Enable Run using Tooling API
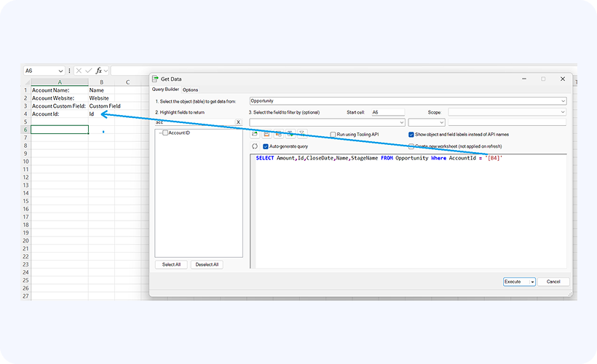Image resolution: width=597 pixels, height=364 pixels. 333,135
